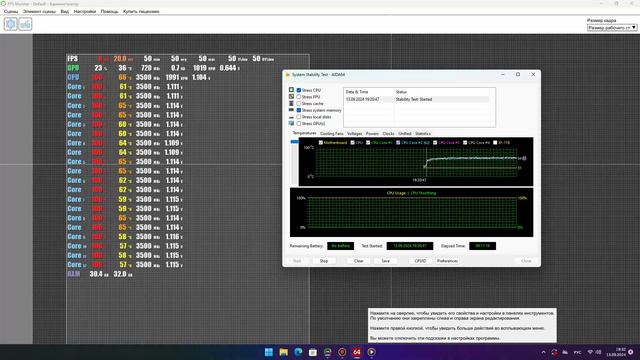Switch to the Clocks tab
This screenshot has height=360, width=640.
(388, 133)
